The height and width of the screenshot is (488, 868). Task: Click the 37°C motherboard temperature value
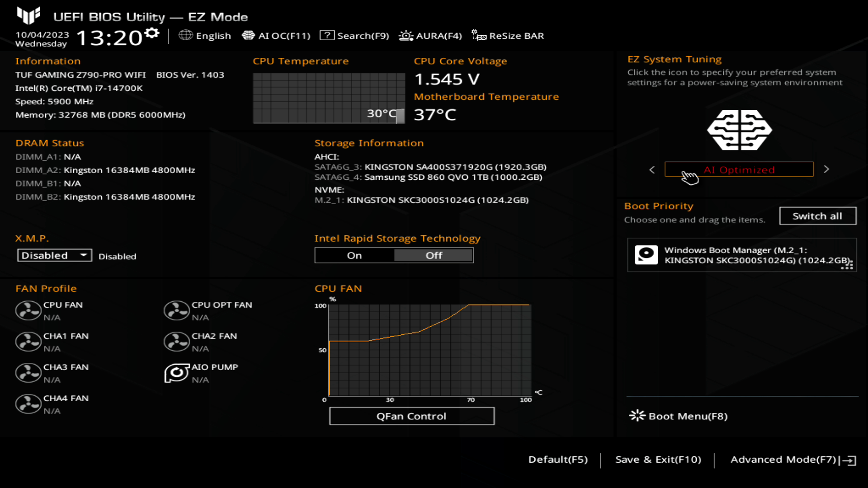point(435,115)
